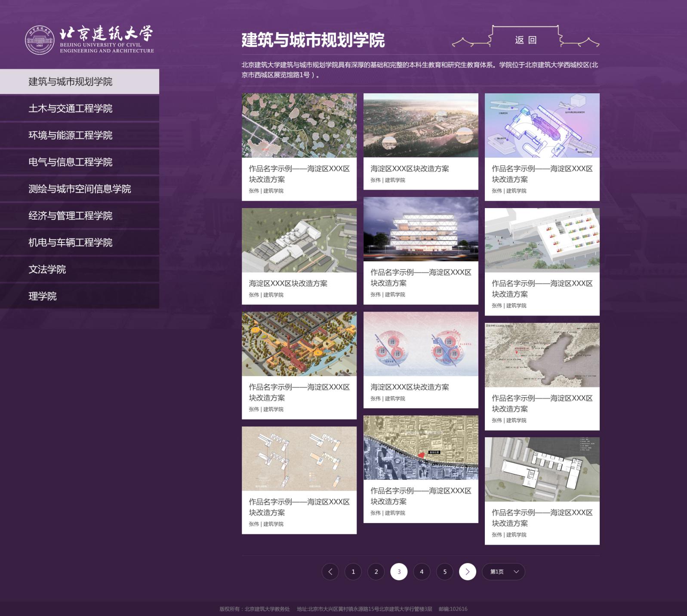
Task: Open the purple isometric airport diagram thumbnail
Action: tap(542, 126)
